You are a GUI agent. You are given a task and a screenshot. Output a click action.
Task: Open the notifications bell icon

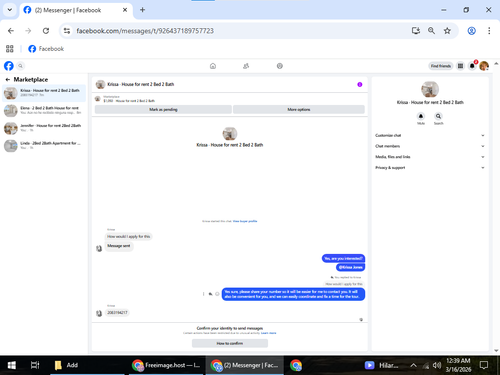tap(472, 66)
